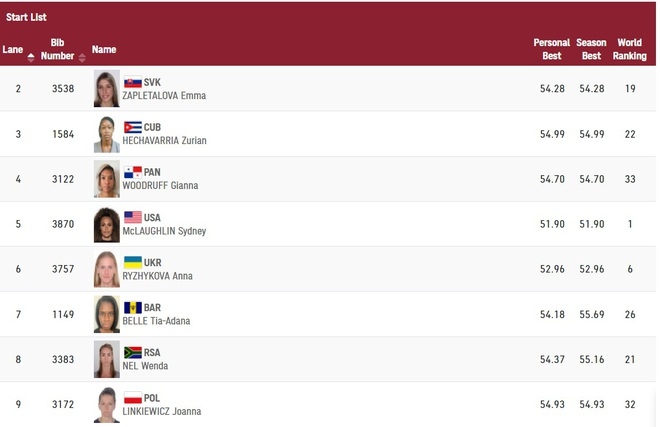The width and height of the screenshot is (660, 427).
Task: Sort the start list by Bib Number
Action: click(x=57, y=49)
